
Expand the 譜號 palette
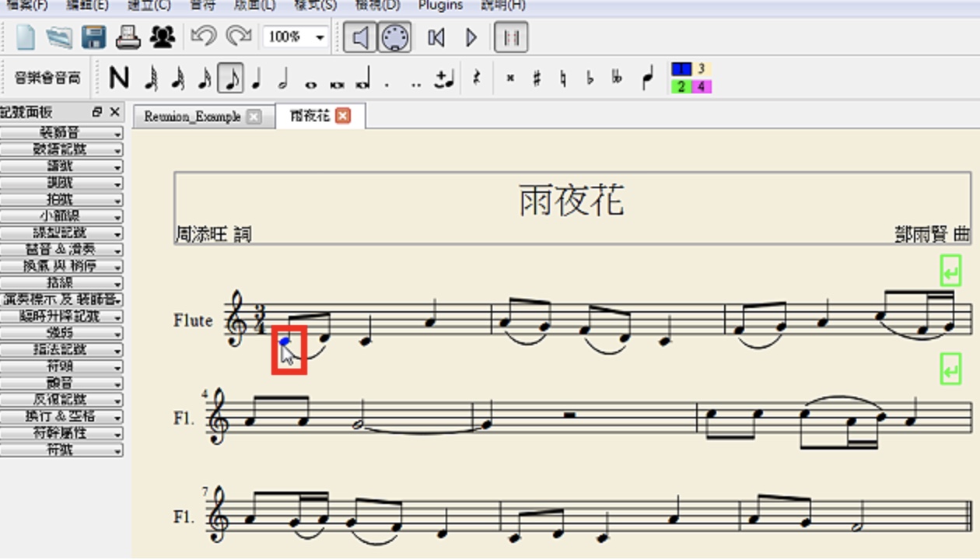tap(61, 166)
